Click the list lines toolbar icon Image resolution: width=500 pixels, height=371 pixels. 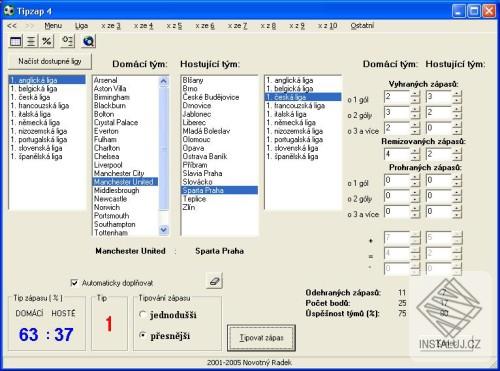[31, 41]
